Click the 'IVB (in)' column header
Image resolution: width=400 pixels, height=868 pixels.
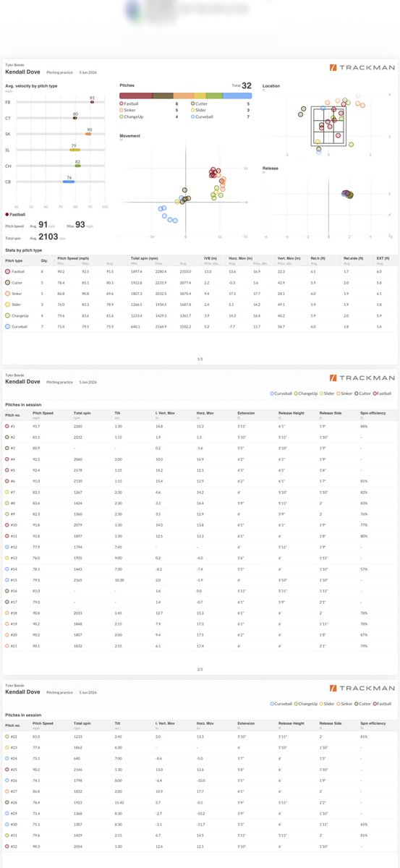coord(212,258)
